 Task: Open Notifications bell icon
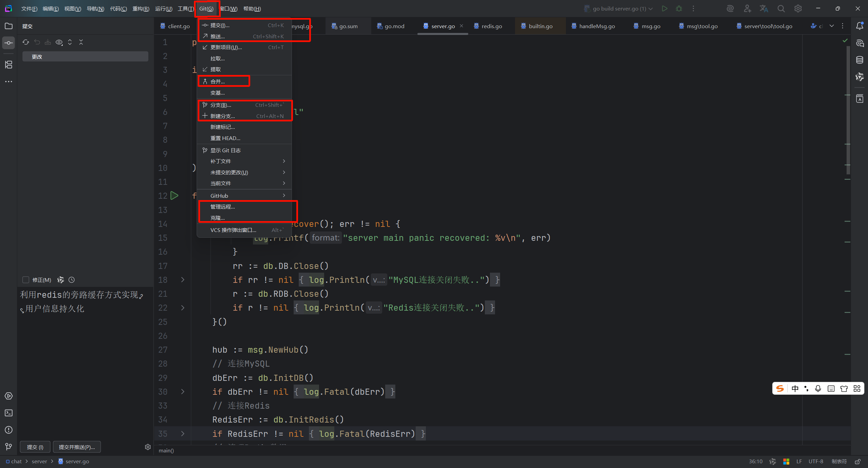(x=860, y=26)
